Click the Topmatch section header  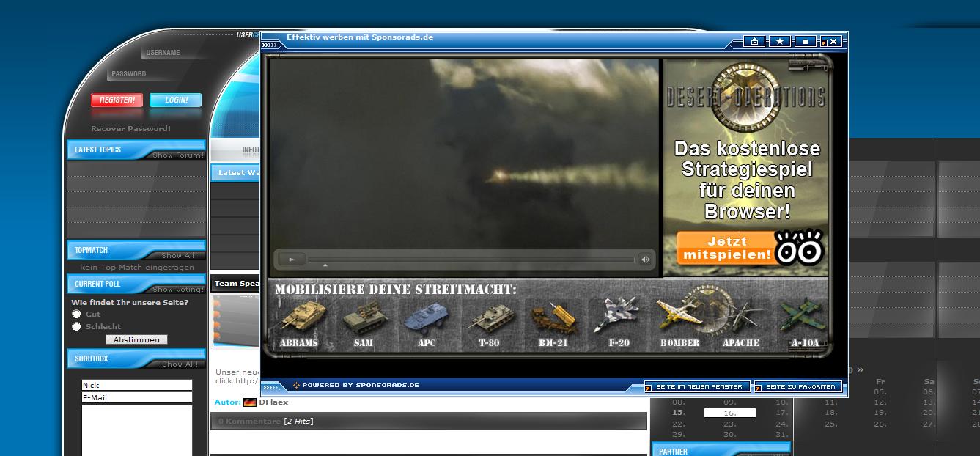point(136,250)
